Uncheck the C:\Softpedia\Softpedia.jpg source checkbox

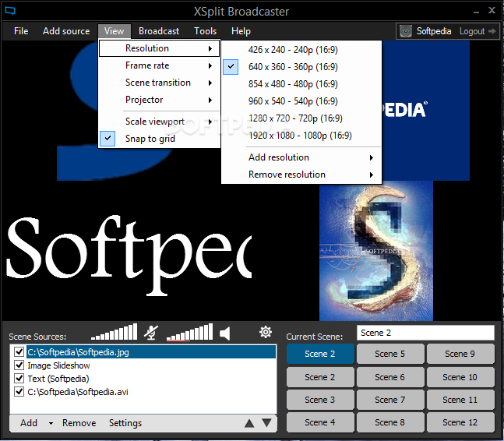[x=19, y=352]
